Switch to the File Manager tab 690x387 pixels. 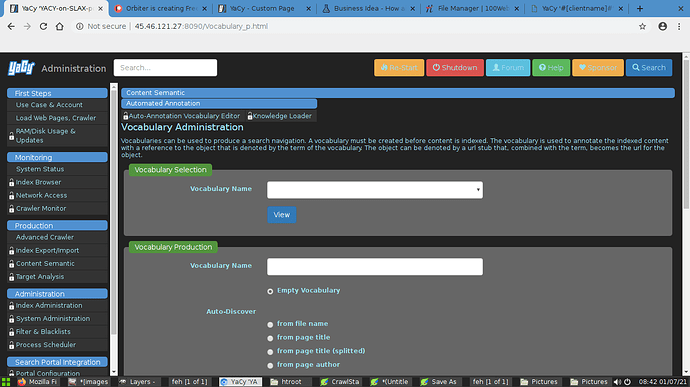point(473,8)
